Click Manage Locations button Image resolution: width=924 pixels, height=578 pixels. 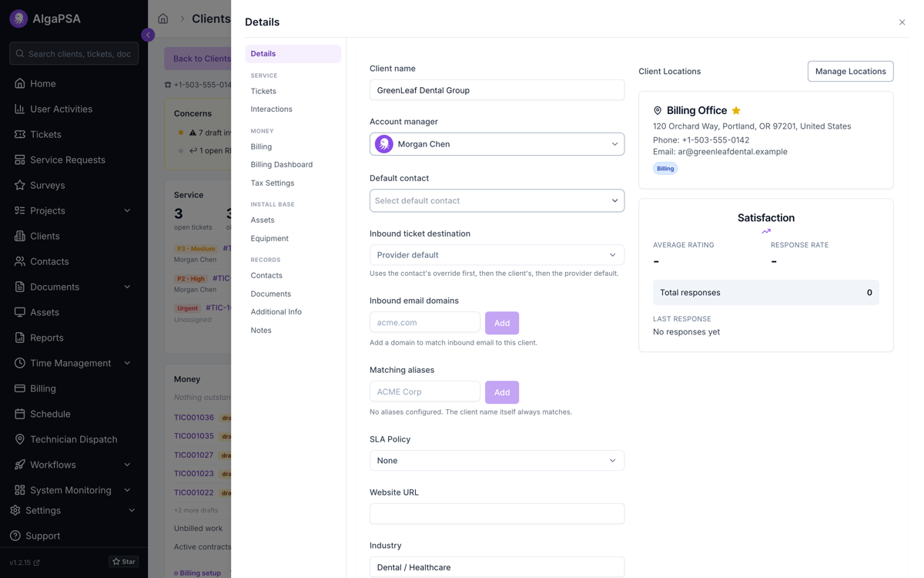850,71
